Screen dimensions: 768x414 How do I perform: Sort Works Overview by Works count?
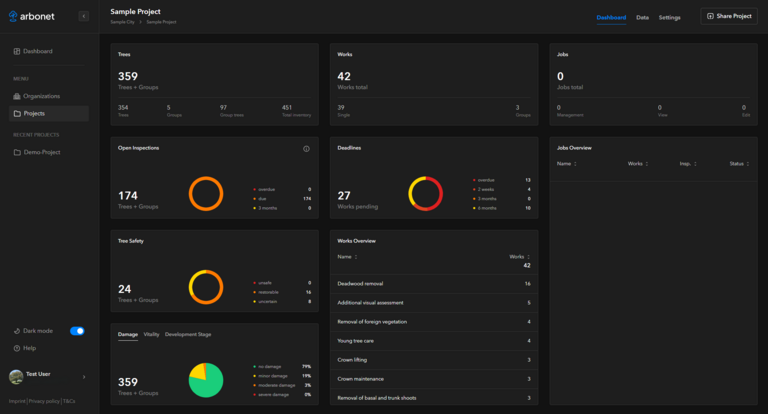[x=520, y=256]
